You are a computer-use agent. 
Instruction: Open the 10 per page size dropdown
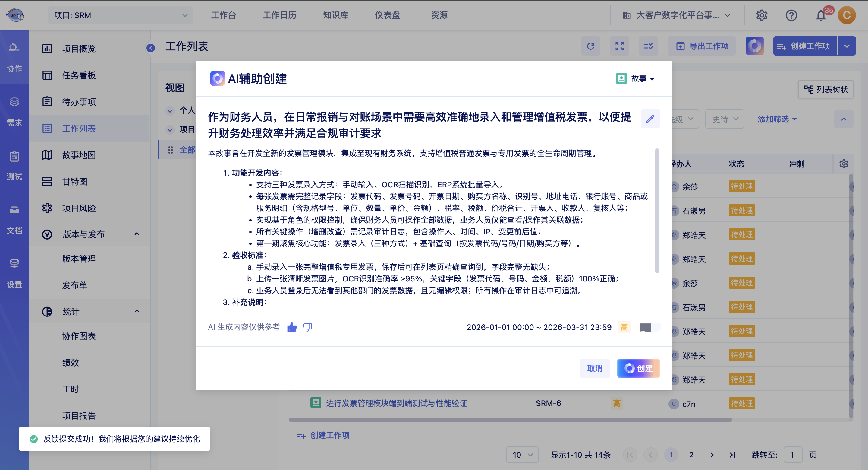click(x=522, y=455)
